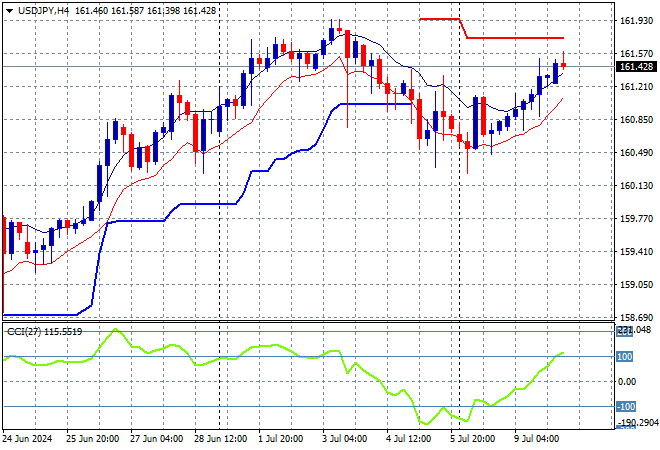Image resolution: width=660 pixels, height=450 pixels.
Task: Click the price axis label 160.490
Action: 636,152
